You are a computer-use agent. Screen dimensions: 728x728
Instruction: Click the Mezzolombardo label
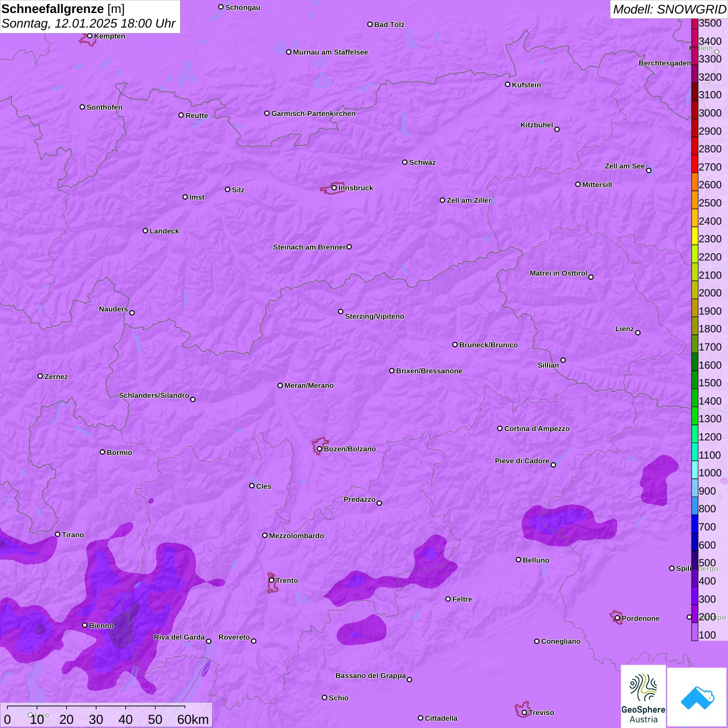(x=296, y=536)
